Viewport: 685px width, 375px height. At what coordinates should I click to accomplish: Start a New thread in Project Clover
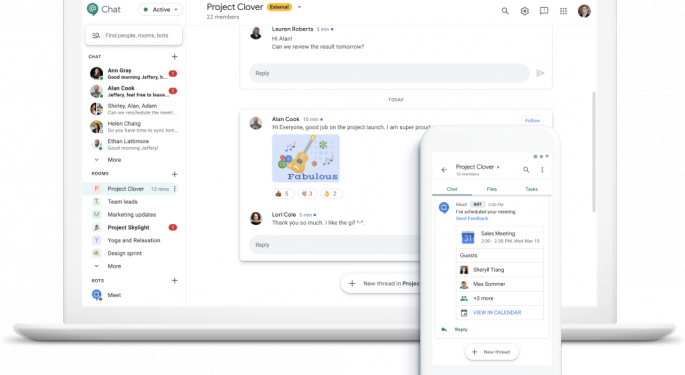click(x=381, y=284)
